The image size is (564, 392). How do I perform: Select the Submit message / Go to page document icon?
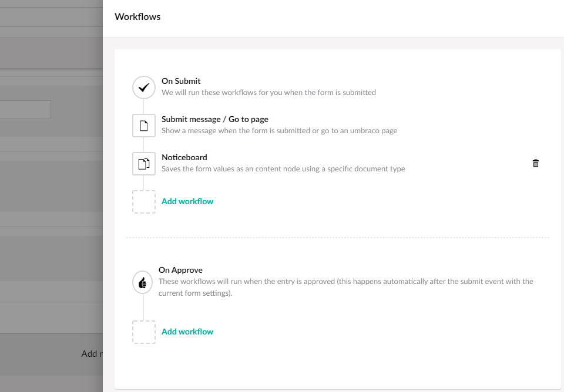(143, 125)
